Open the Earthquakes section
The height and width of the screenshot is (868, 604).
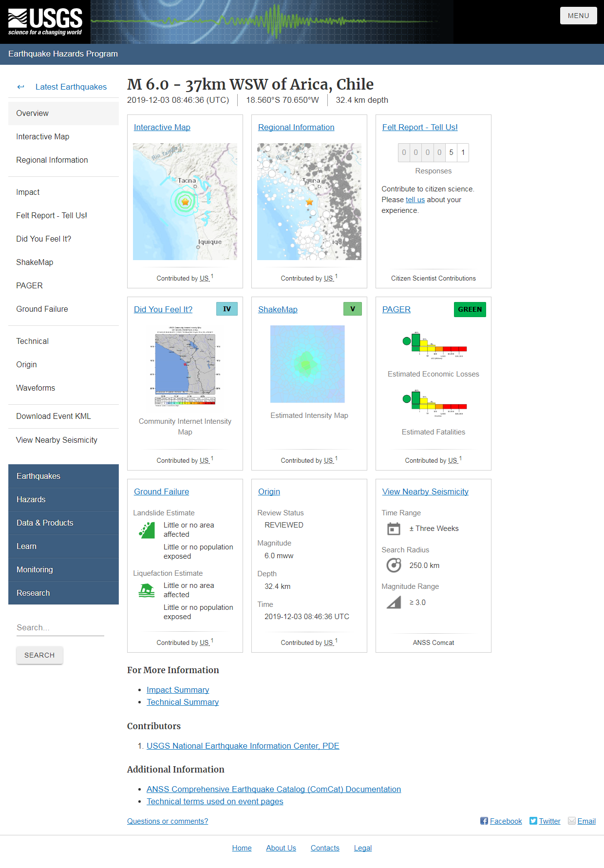click(63, 476)
